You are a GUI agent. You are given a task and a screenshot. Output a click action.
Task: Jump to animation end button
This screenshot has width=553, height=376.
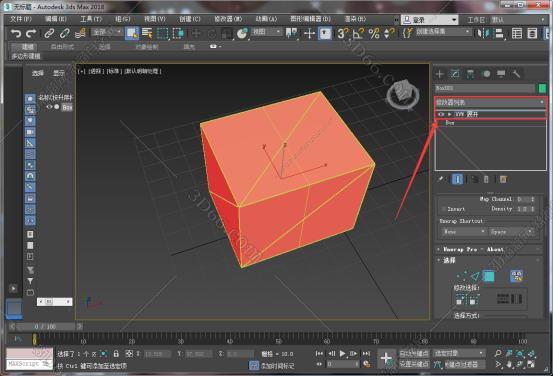[x=366, y=353]
